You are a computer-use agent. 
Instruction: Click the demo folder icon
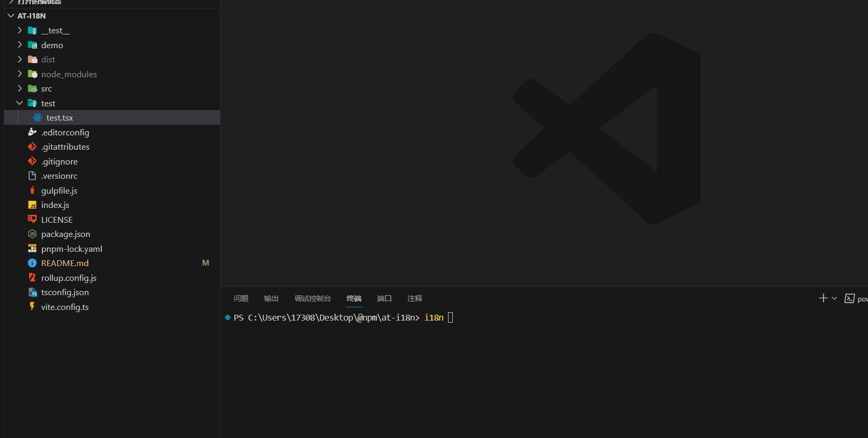point(32,45)
